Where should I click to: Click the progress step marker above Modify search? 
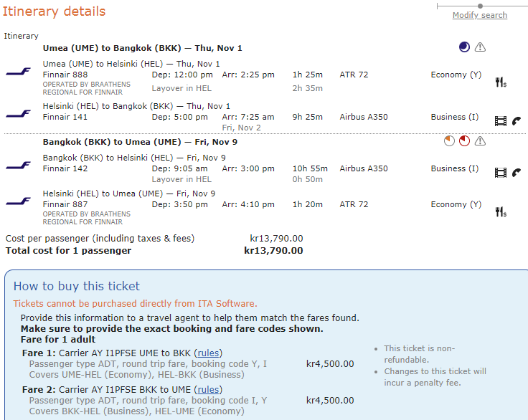click(480, 6)
